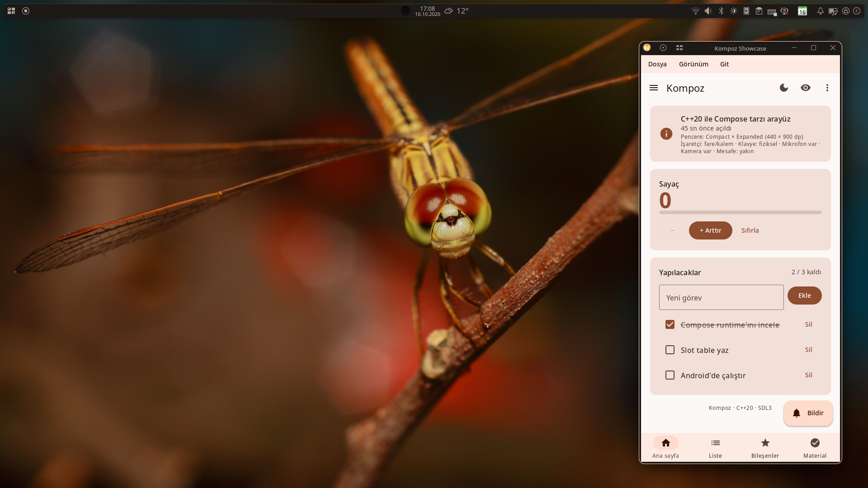Click the stop-circle icon in top panel
Screen dimensions: 868x488
26,11
